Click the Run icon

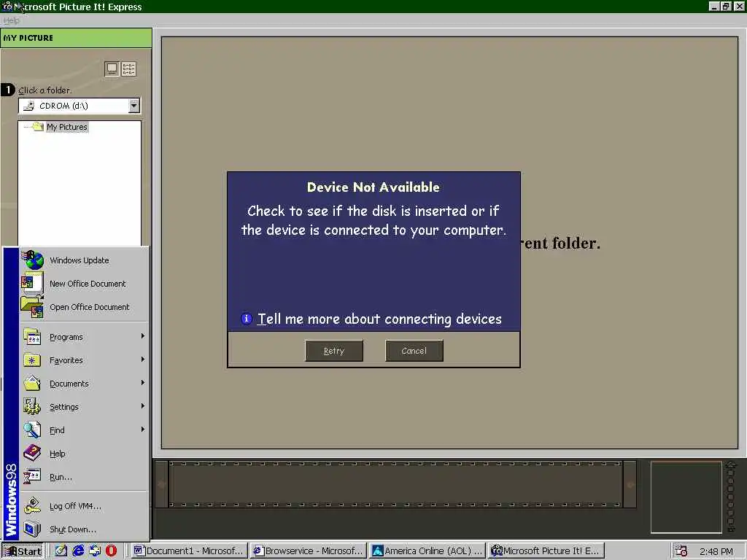32,476
